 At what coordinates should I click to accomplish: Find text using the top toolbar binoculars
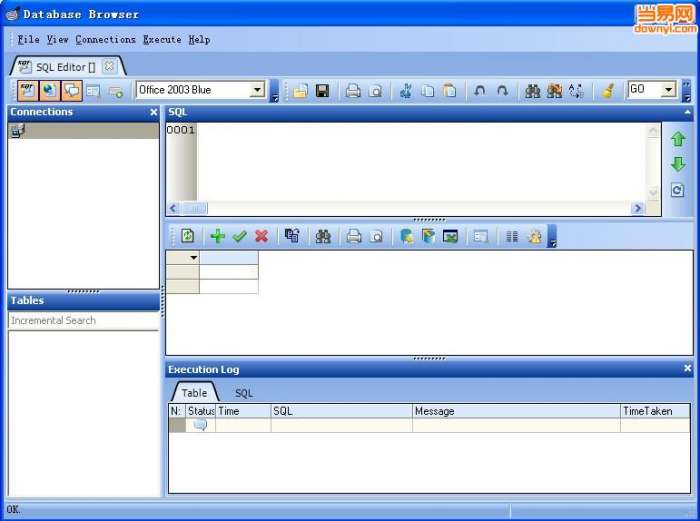click(533, 91)
